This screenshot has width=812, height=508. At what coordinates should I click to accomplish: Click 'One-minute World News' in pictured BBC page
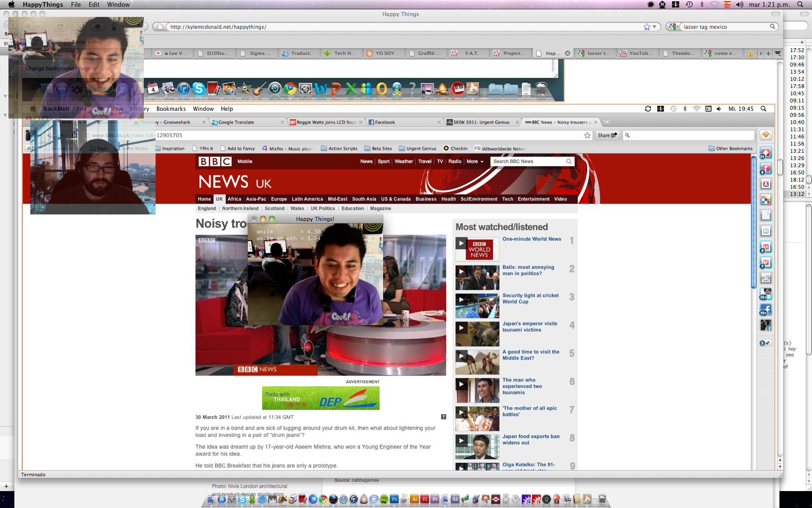532,239
